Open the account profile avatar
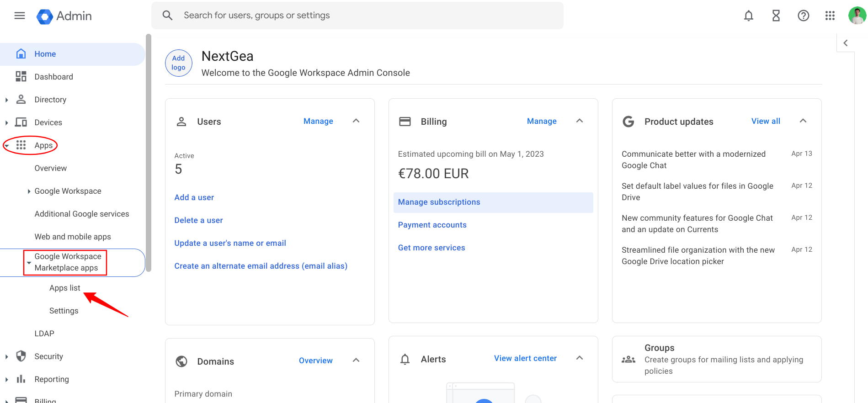The image size is (868, 403). coord(857,16)
